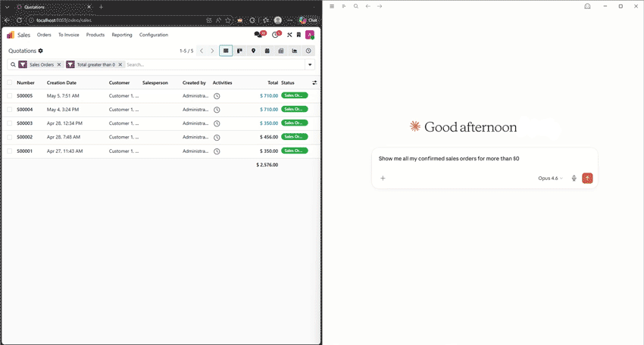Click the activity clock for S00001
Image resolution: width=644 pixels, height=345 pixels.
[x=217, y=151]
